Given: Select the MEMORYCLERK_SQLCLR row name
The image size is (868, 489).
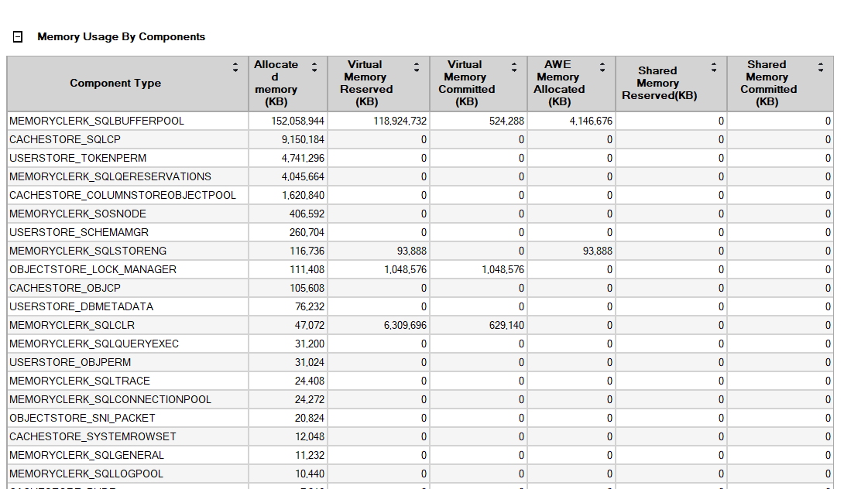Looking at the screenshot, I should (72, 325).
